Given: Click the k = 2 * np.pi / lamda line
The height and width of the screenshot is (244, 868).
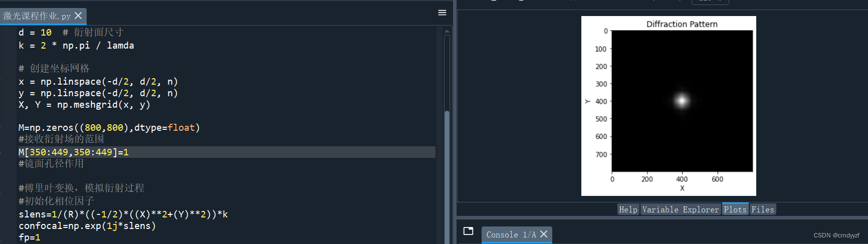Looking at the screenshot, I should pos(76,46).
